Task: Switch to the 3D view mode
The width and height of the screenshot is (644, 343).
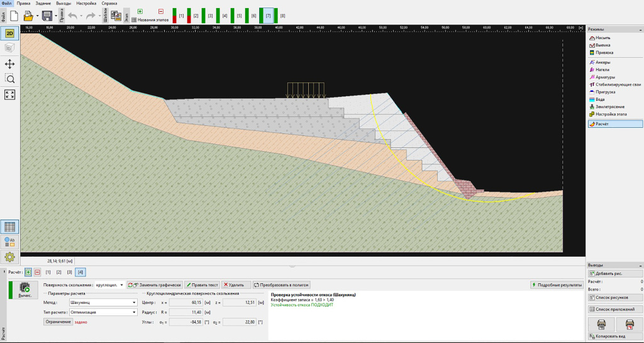Action: [9, 48]
